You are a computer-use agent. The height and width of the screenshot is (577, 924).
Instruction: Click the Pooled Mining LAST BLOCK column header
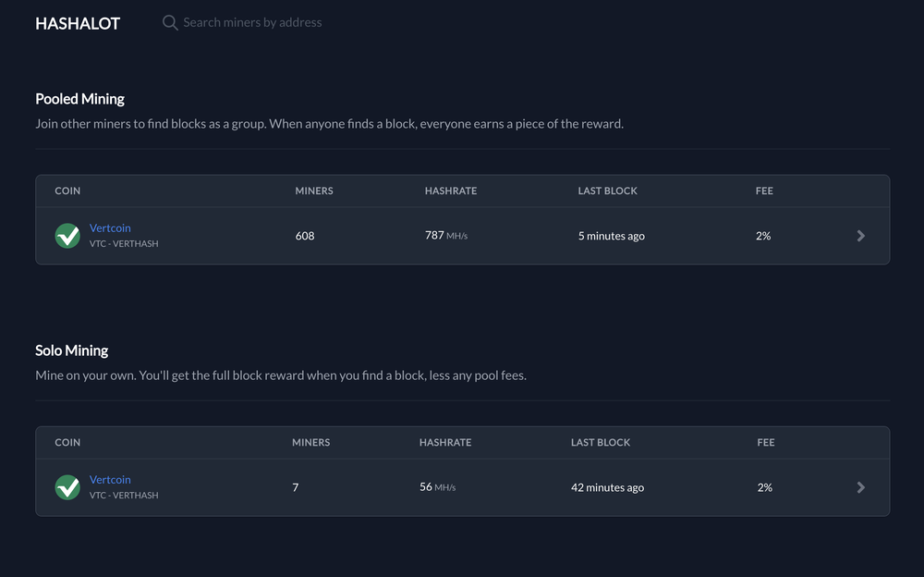pos(608,190)
